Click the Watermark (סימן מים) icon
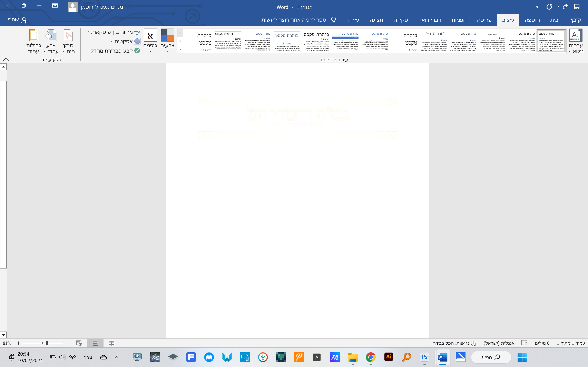This screenshot has height=367, width=588. pos(68,36)
